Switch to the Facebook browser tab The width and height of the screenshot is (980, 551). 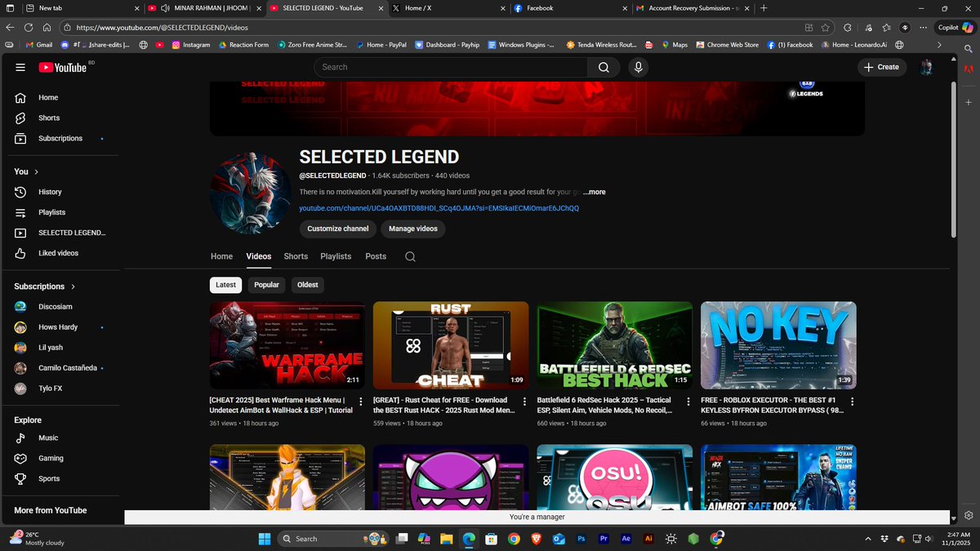[x=572, y=8]
